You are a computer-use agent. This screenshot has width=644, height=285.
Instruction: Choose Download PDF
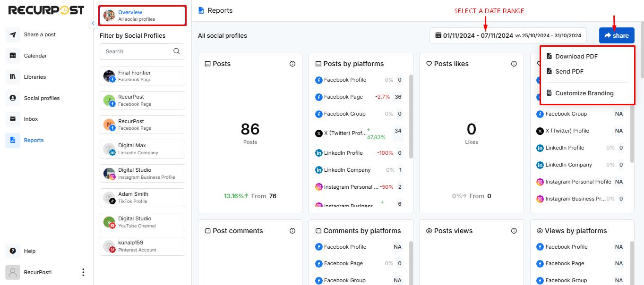coord(576,56)
